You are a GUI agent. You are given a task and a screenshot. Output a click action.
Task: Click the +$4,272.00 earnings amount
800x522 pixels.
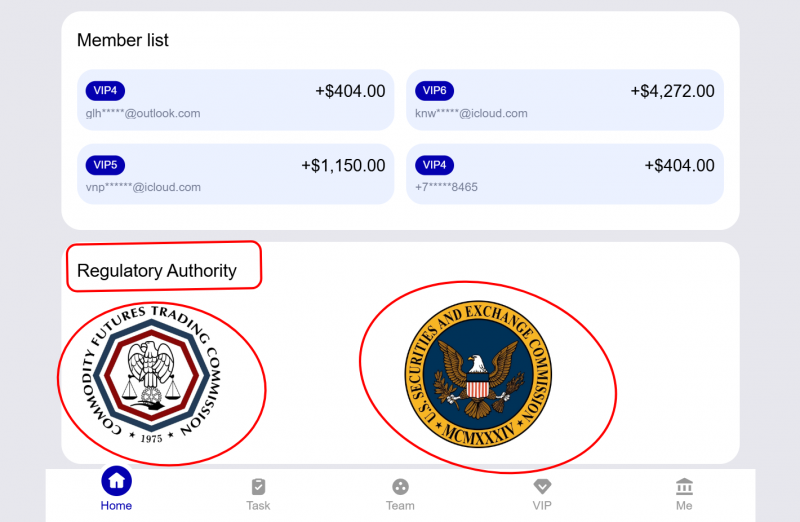pos(672,91)
